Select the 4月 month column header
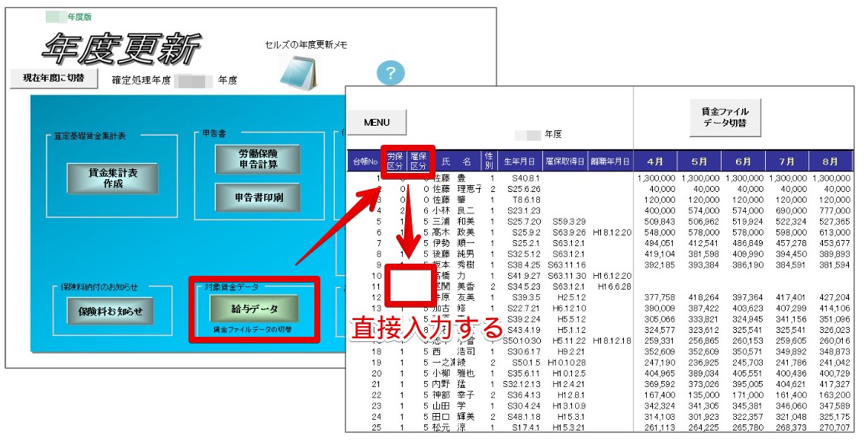 [655, 162]
